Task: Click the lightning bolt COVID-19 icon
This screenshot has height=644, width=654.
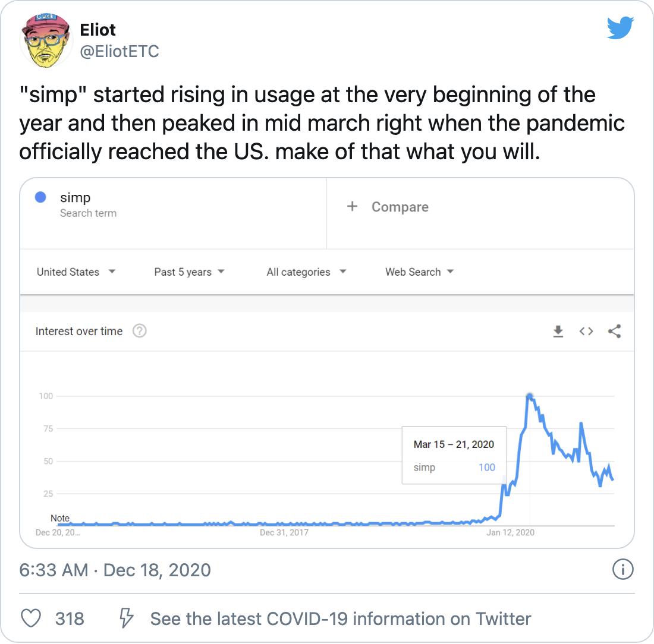Action: pos(126,618)
